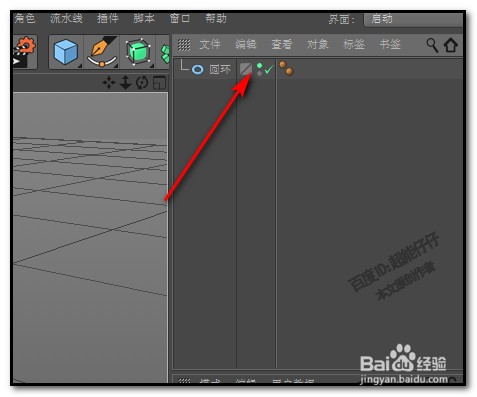Click the object manager grip handle icon
This screenshot has height=397, width=477.
coord(184,45)
